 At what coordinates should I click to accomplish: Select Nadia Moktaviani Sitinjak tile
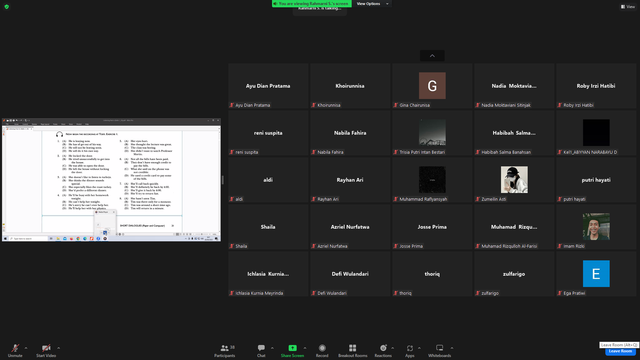tap(514, 86)
